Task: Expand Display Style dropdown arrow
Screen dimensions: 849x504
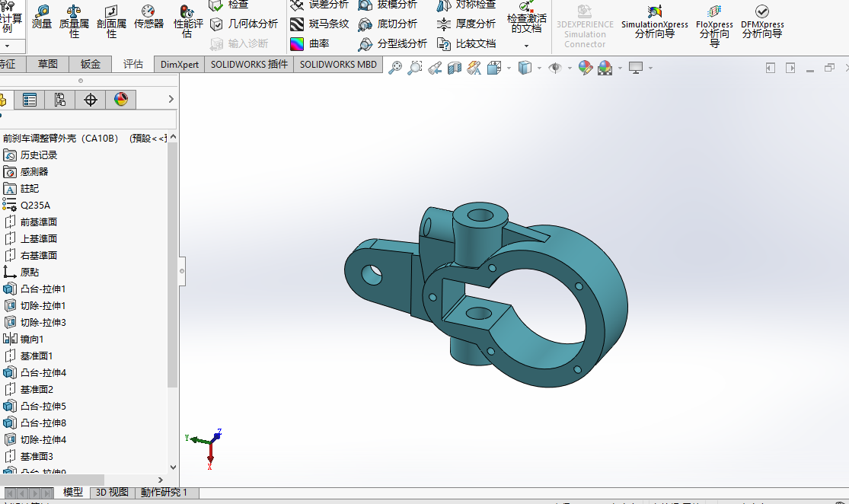Action: click(x=539, y=69)
